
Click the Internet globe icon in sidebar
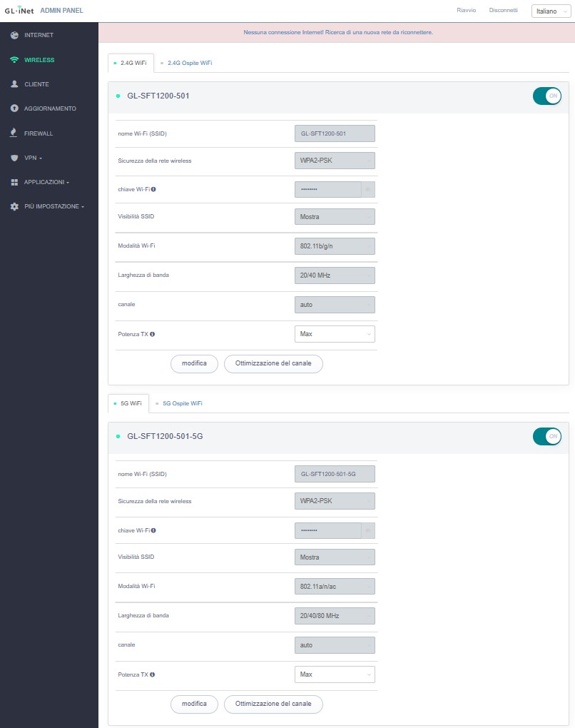click(x=14, y=35)
